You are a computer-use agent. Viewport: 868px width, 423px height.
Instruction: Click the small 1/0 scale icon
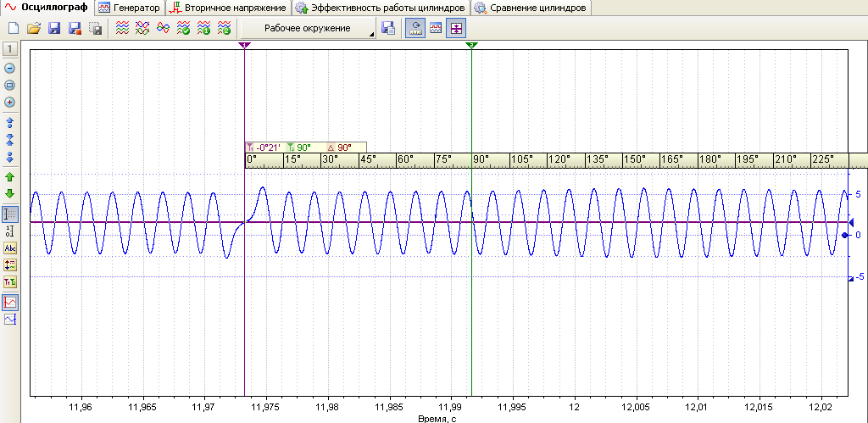point(9,231)
